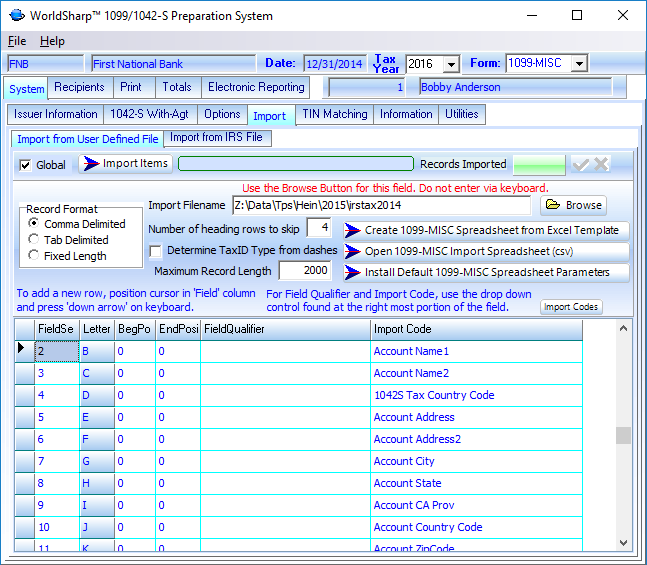The height and width of the screenshot is (565, 647).
Task: Expand the Form type dropdown
Action: click(x=580, y=64)
